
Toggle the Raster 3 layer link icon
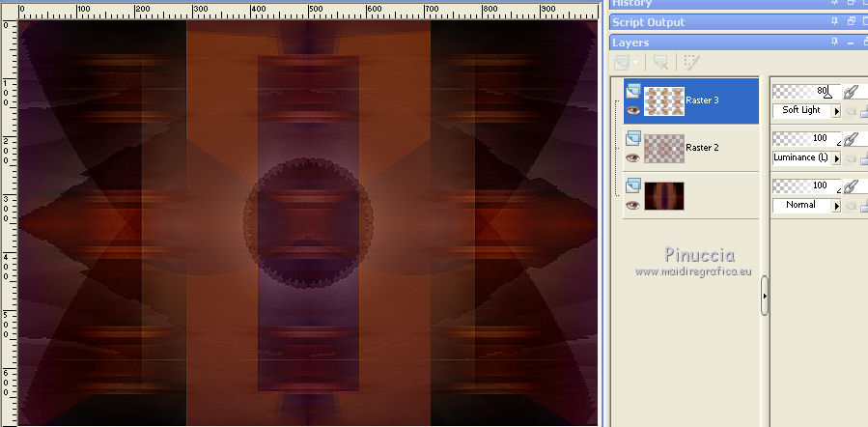pos(850,92)
